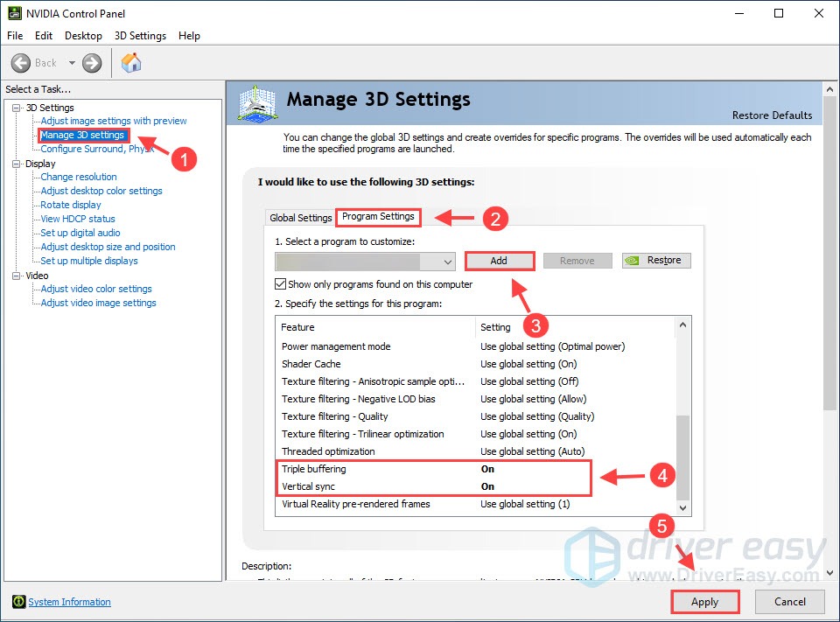The width and height of the screenshot is (840, 622).
Task: Select 'Texture filtering - Quality' feature row
Action: point(476,416)
